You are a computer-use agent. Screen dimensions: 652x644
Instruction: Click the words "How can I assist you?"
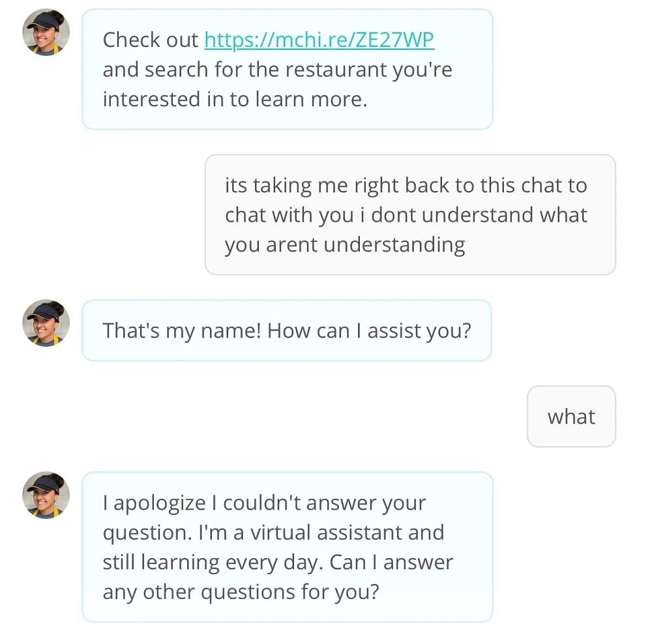tap(369, 330)
